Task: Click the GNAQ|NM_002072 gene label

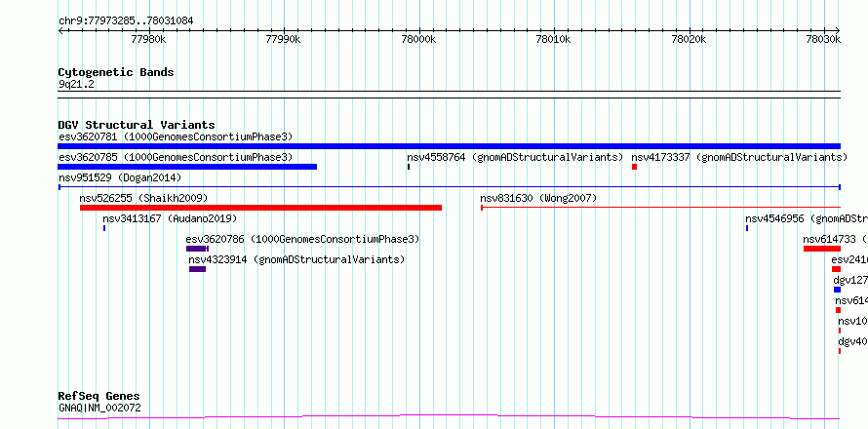Action: [x=99, y=408]
